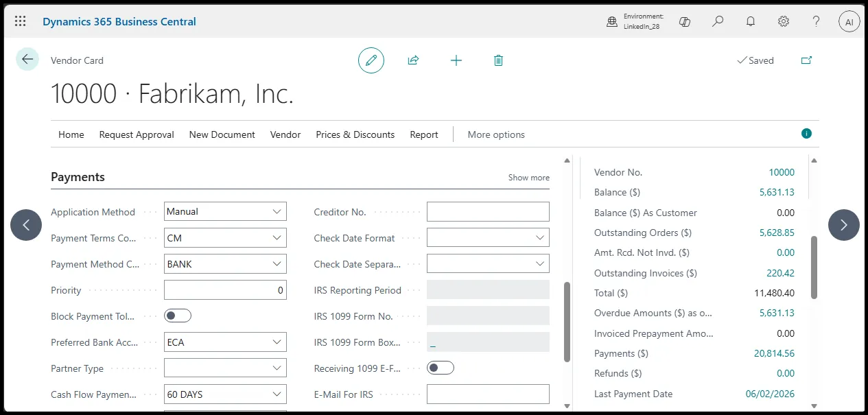Open the settings gear
868x415 pixels.
click(x=784, y=22)
